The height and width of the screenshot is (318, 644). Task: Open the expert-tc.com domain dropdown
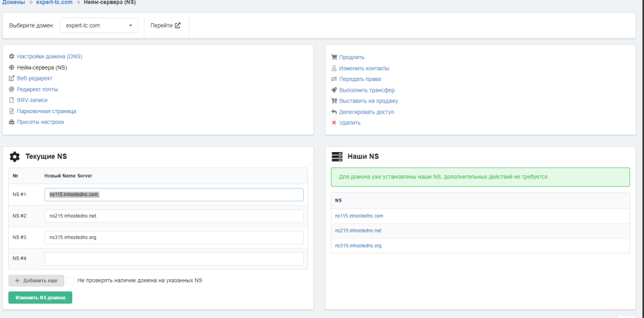99,26
